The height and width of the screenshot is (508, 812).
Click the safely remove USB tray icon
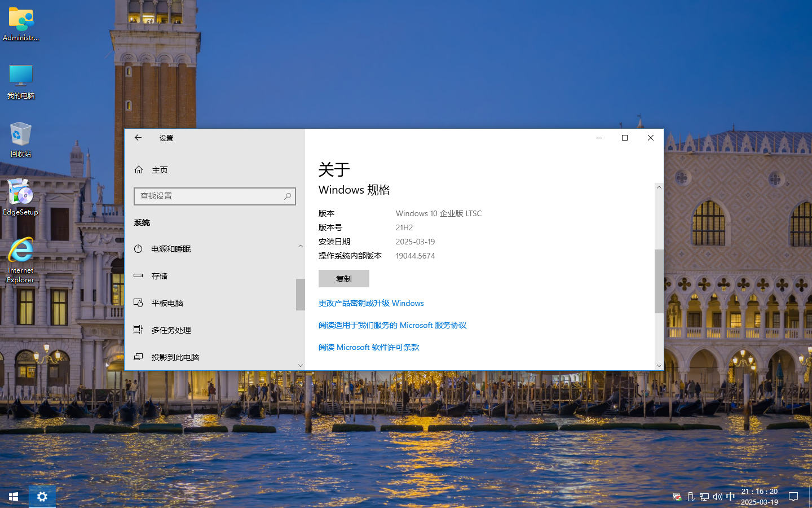point(691,497)
